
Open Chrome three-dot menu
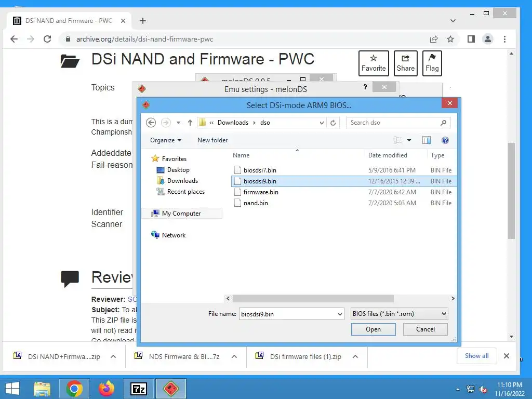point(505,39)
